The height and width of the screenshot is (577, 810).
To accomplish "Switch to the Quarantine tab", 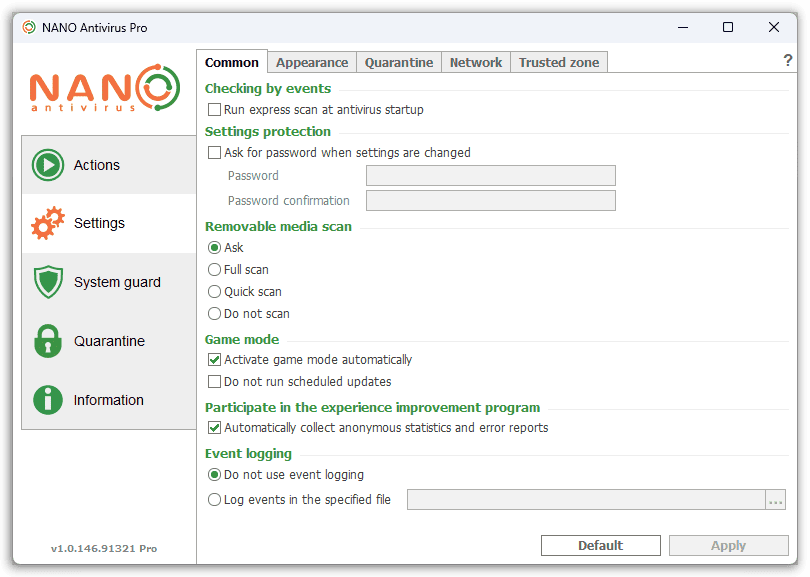I will click(399, 63).
